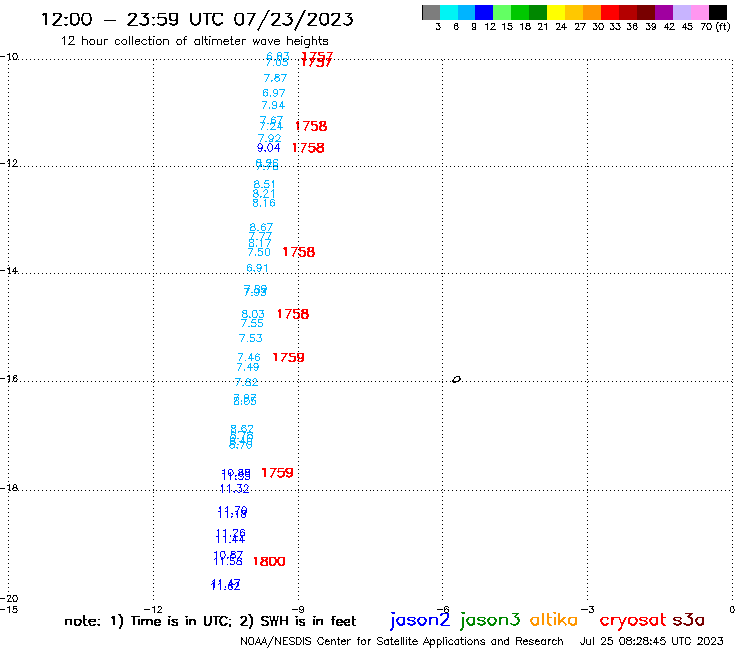Click red 1759 label beside 7.46
The height and width of the screenshot is (650, 740).
tap(288, 357)
